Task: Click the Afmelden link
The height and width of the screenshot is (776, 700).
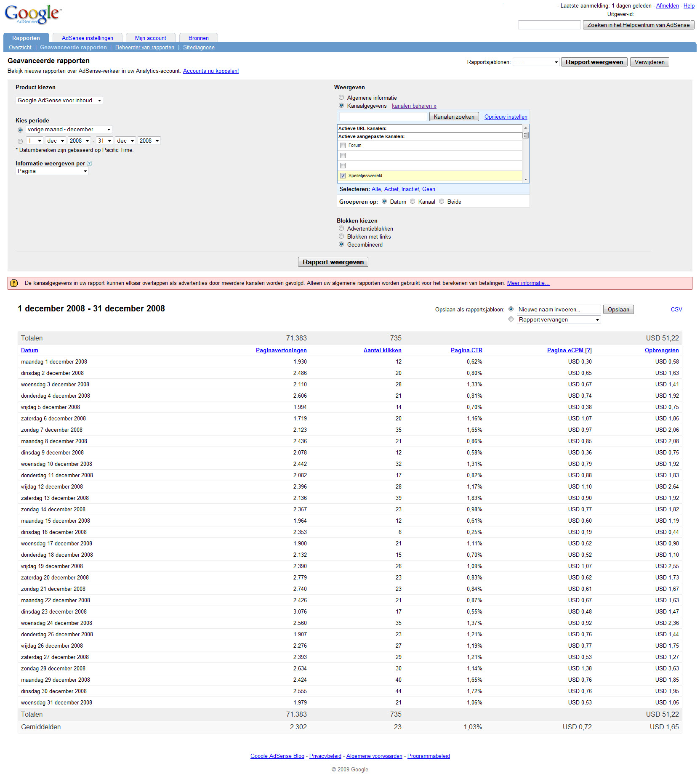Action: click(x=667, y=6)
